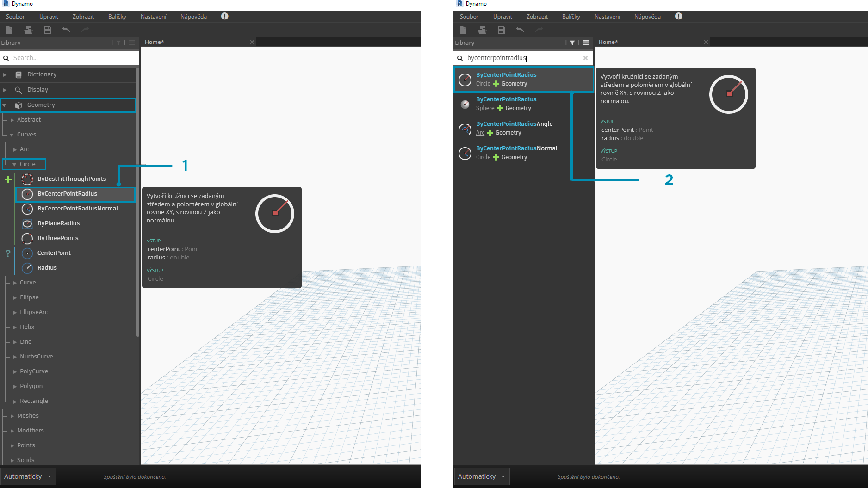This screenshot has height=488, width=868.
Task: Click the Open file icon in left Dynamo window
Action: 28,30
